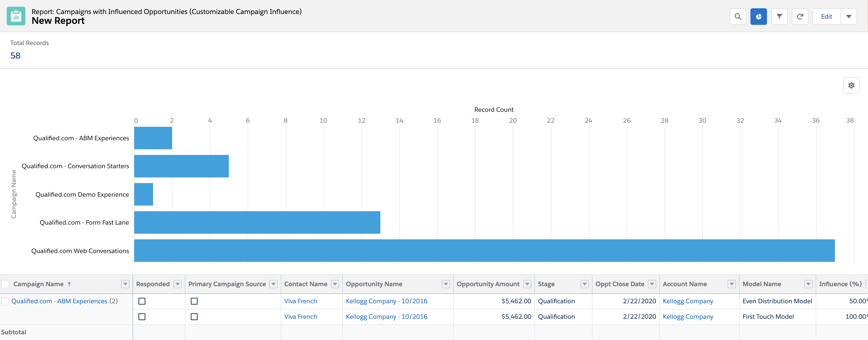Click the Edit report button
Viewport: 868px width, 340px height.
827,17
